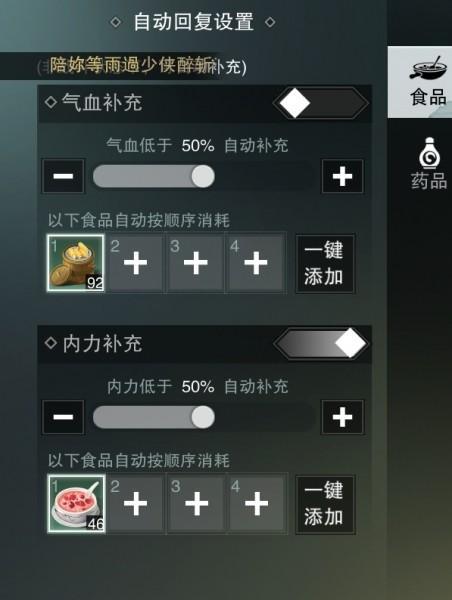This screenshot has height=600, width=452.
Task: Increase the 气血 threshold with plus button
Action: 343,176
